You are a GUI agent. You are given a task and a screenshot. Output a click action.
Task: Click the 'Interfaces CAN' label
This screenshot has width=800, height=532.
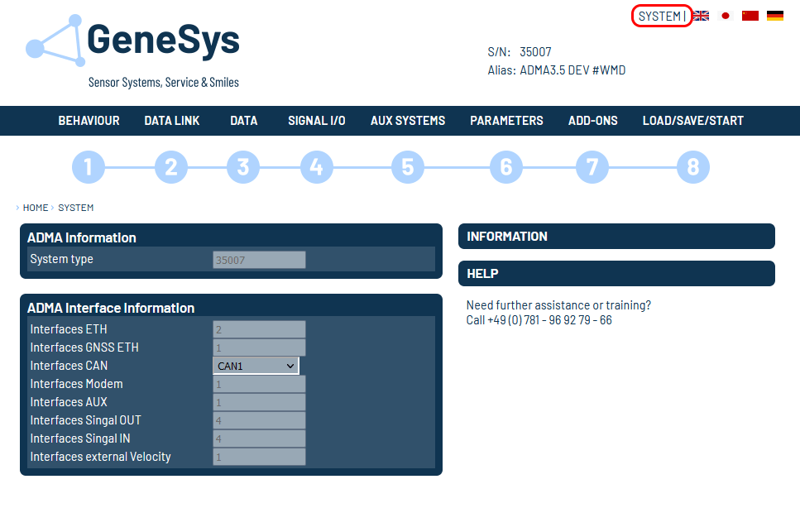[x=69, y=366]
